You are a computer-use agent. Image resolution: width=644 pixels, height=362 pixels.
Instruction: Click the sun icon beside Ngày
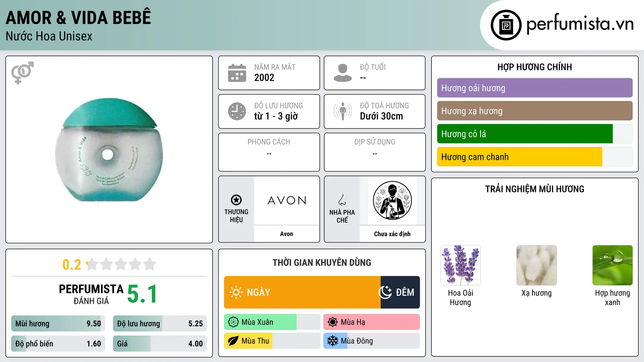(x=236, y=292)
